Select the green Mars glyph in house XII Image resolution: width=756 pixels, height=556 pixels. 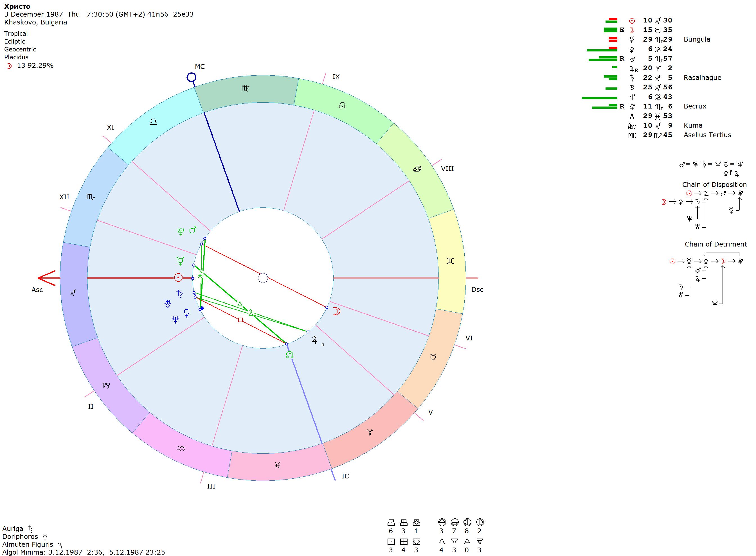(x=193, y=230)
